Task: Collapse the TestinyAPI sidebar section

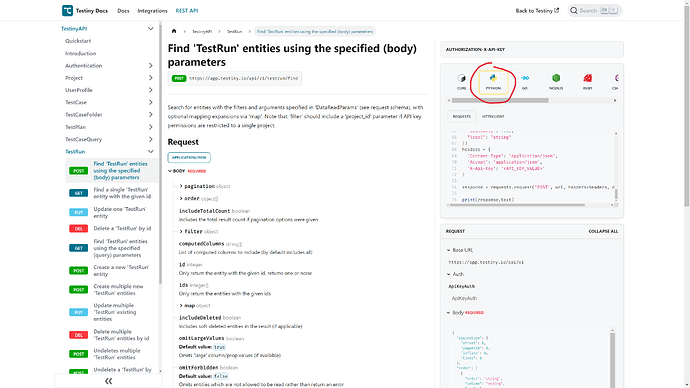Action: pos(150,29)
